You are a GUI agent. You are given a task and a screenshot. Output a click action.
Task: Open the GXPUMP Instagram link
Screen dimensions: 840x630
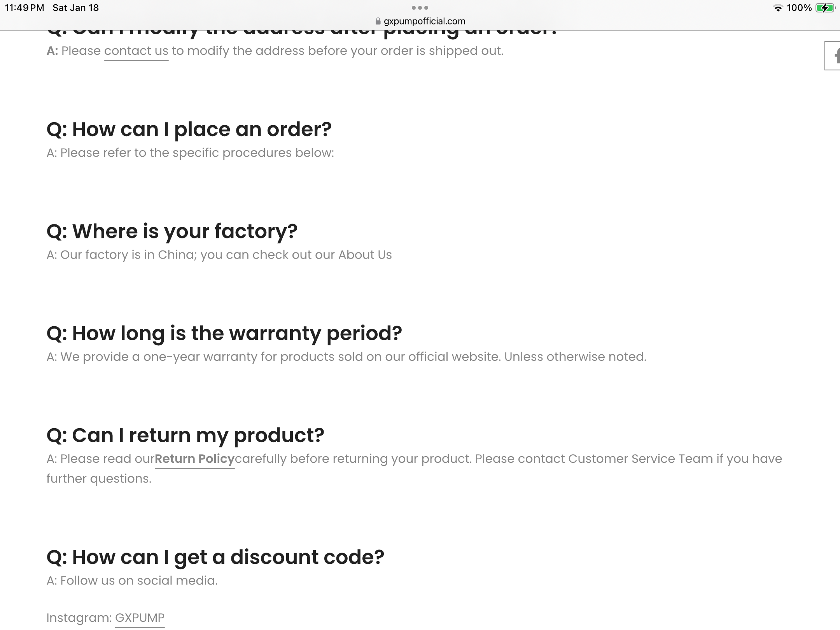click(140, 618)
